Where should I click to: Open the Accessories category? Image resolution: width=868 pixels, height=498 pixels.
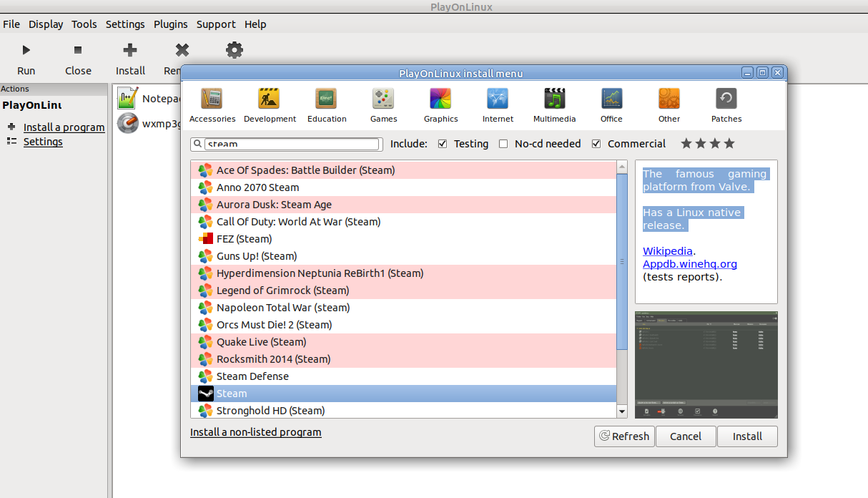pos(212,104)
